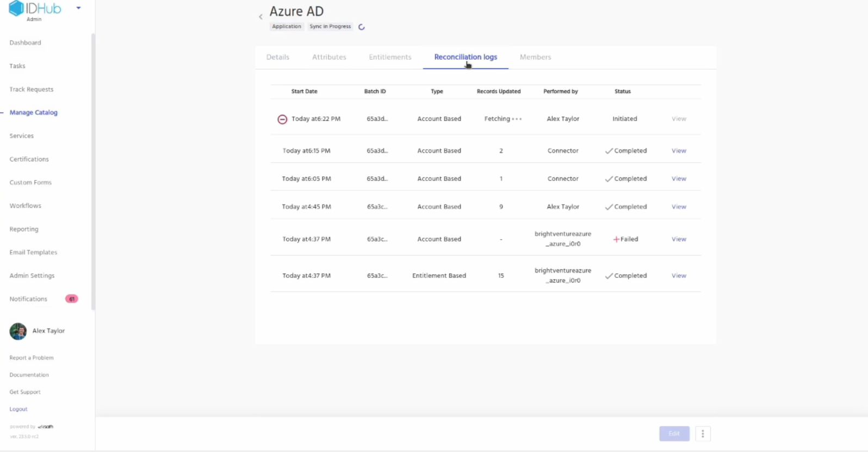Screen dimensions: 868x452
Task: Cancel the 6:22 PM reconciliation with stop icon
Action: click(x=282, y=119)
